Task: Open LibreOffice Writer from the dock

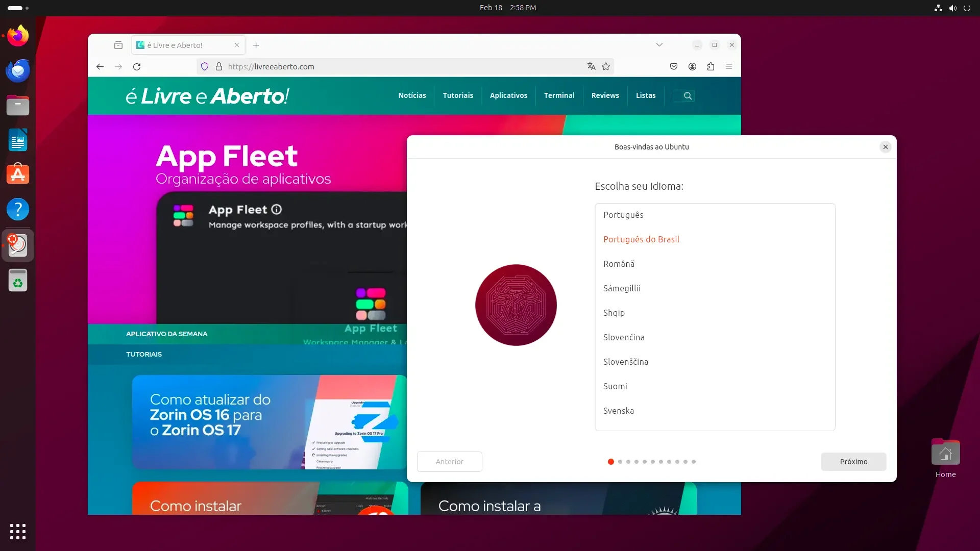Action: pyautogui.click(x=18, y=140)
